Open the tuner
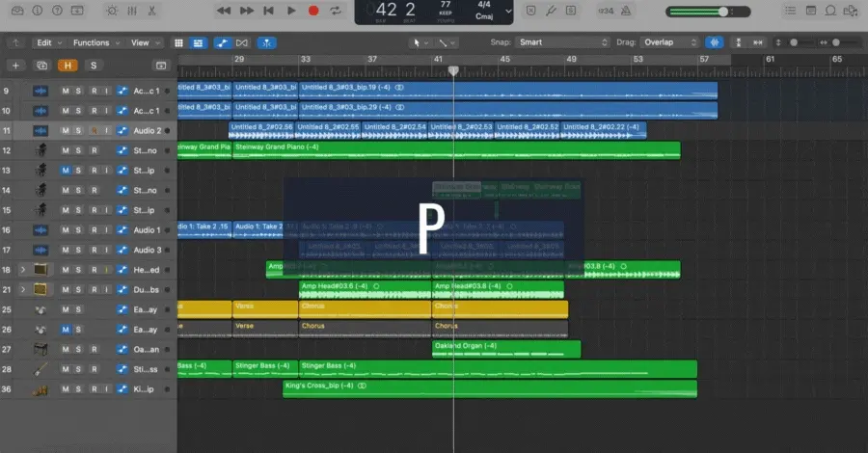868x453 pixels. pos(551,11)
